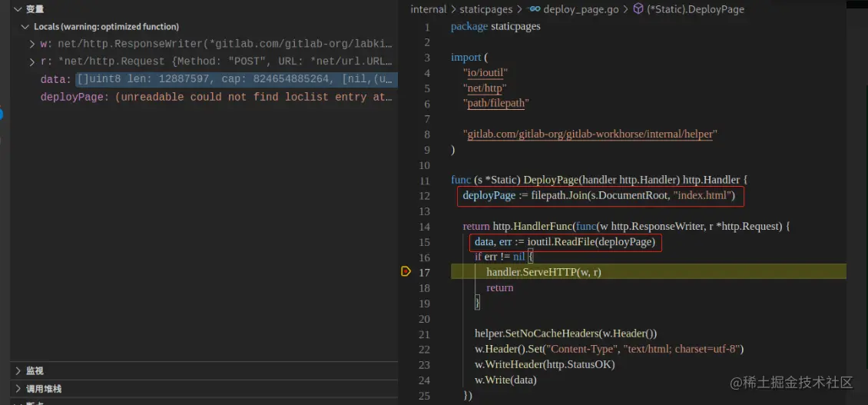Click the breakpoint arrow on line 17
The height and width of the screenshot is (405, 868).
tap(406, 271)
